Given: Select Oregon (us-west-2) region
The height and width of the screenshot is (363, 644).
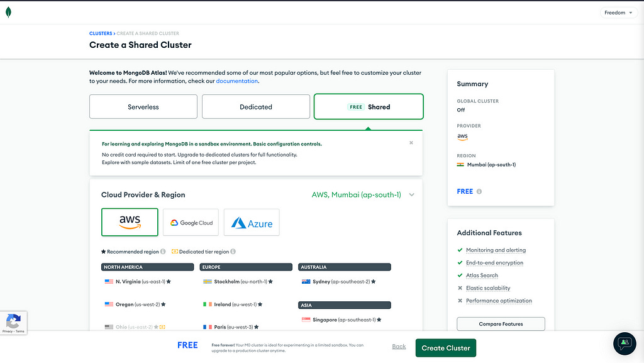Looking at the screenshot, I should (135, 304).
